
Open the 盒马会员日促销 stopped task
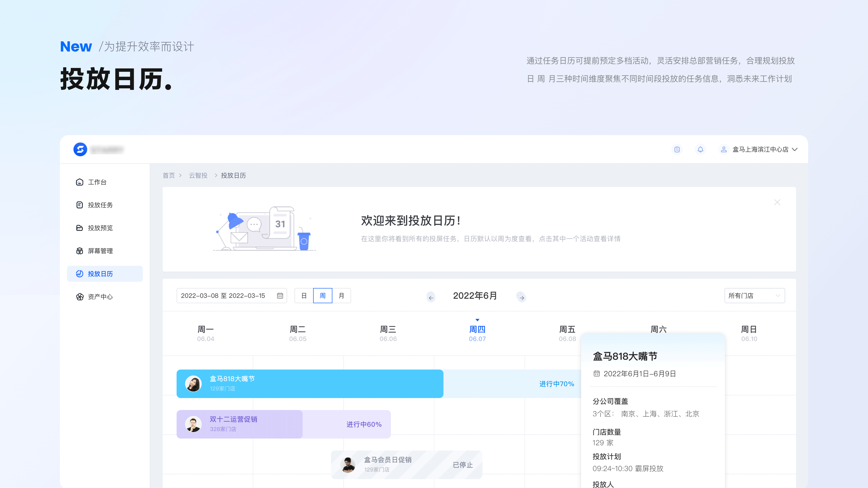pyautogui.click(x=406, y=465)
